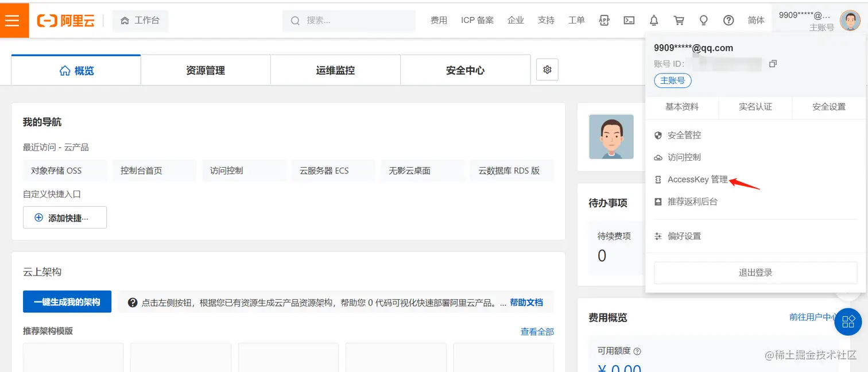Screen dimensions: 868x372
Task: Click the 可用额度 info question icon
Action: point(637,351)
